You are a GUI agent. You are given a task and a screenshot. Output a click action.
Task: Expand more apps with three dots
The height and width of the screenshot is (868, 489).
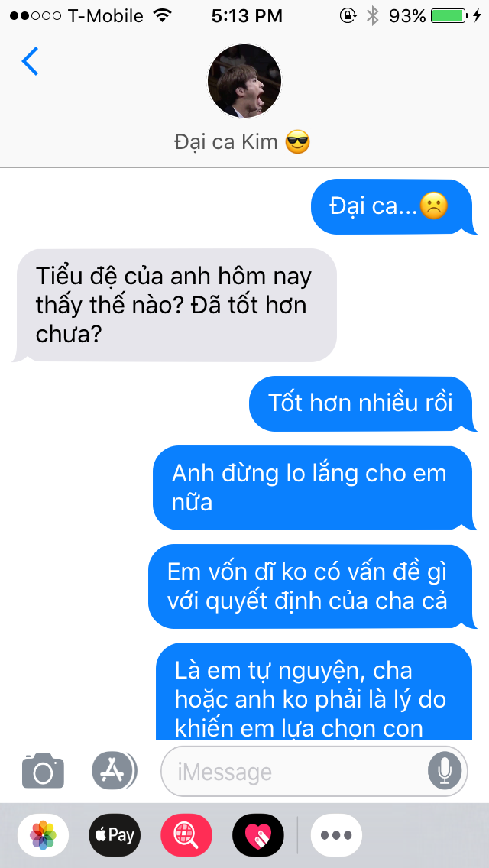pos(336,835)
